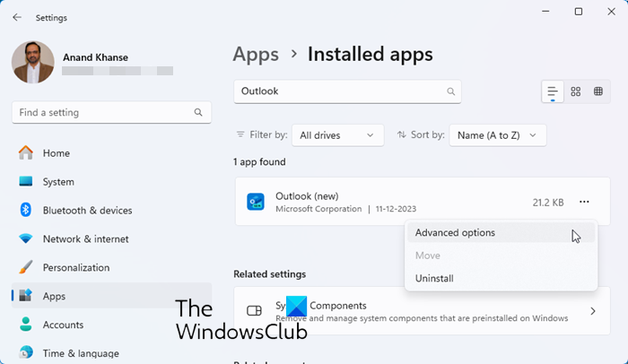The height and width of the screenshot is (364, 628).
Task: Open Bluetooth & devices settings
Action: point(111,210)
